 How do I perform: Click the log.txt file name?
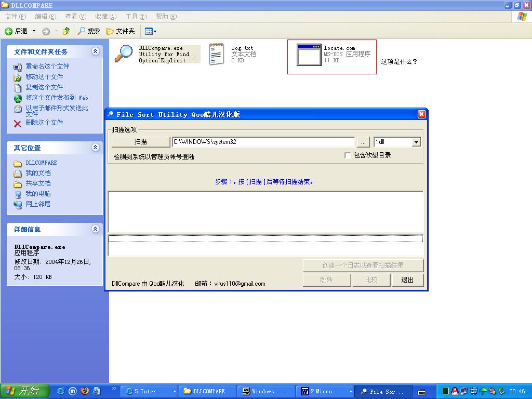pos(242,48)
